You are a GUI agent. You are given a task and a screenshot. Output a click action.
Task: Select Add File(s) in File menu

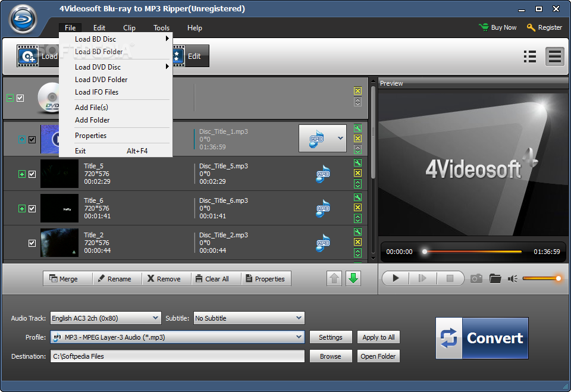(x=116, y=108)
